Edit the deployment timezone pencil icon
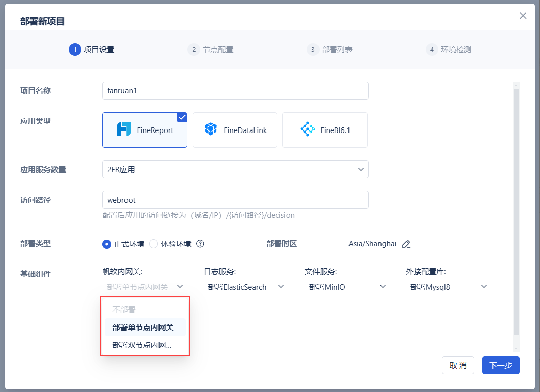This screenshot has height=392, width=540. coord(406,244)
